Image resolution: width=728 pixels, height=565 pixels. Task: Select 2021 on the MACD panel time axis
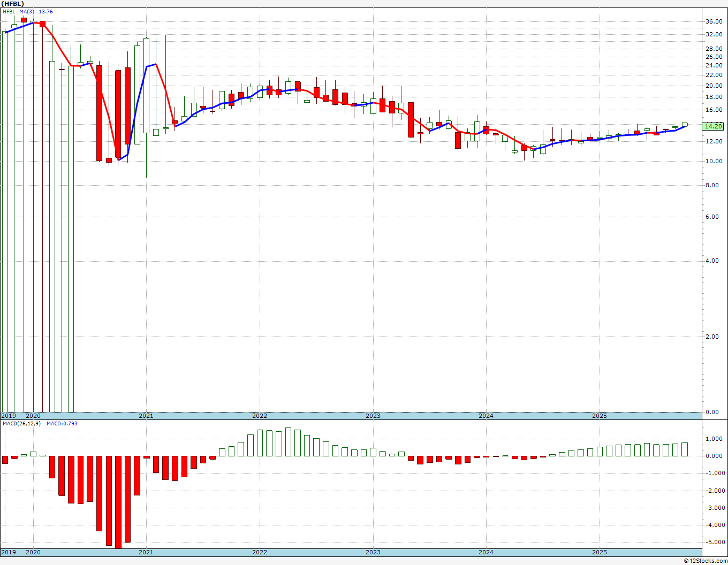(x=146, y=552)
